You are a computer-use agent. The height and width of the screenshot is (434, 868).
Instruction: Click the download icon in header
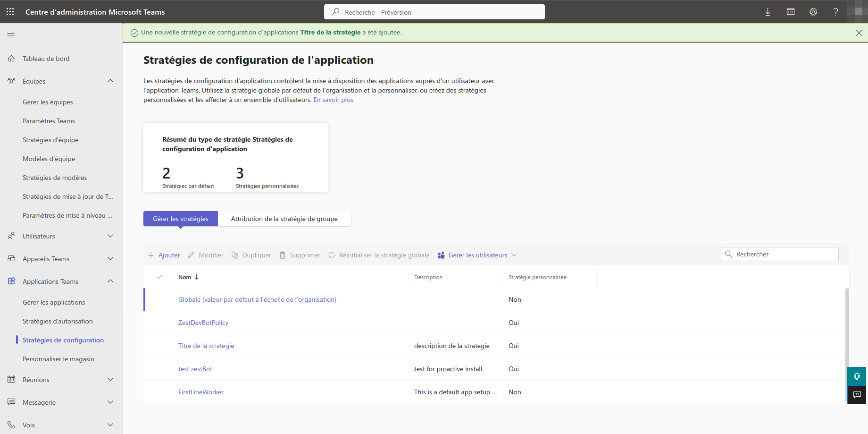pyautogui.click(x=768, y=12)
